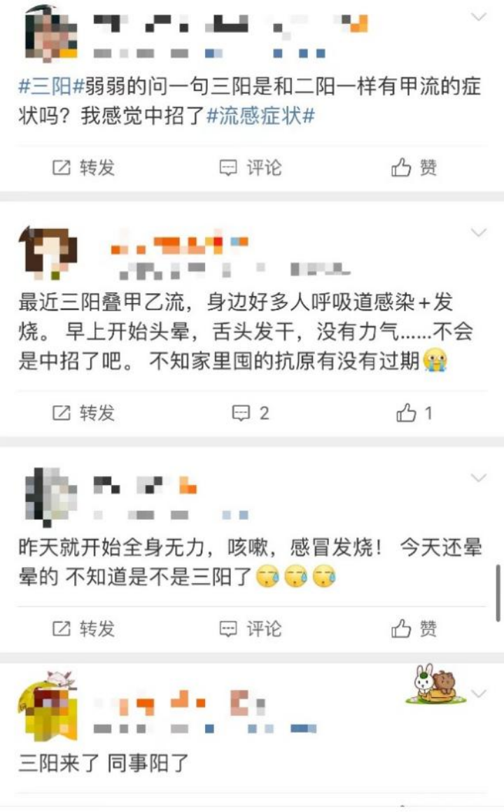Screen dimensions: 504x812
Task: View the brown-haired cartoon avatar profile
Action: (48, 253)
